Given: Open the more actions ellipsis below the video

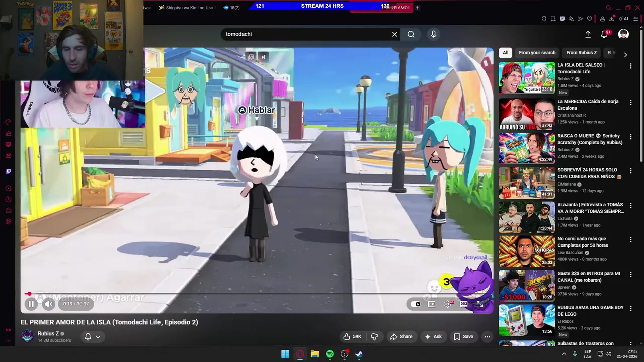Looking at the screenshot, I should 487,337.
